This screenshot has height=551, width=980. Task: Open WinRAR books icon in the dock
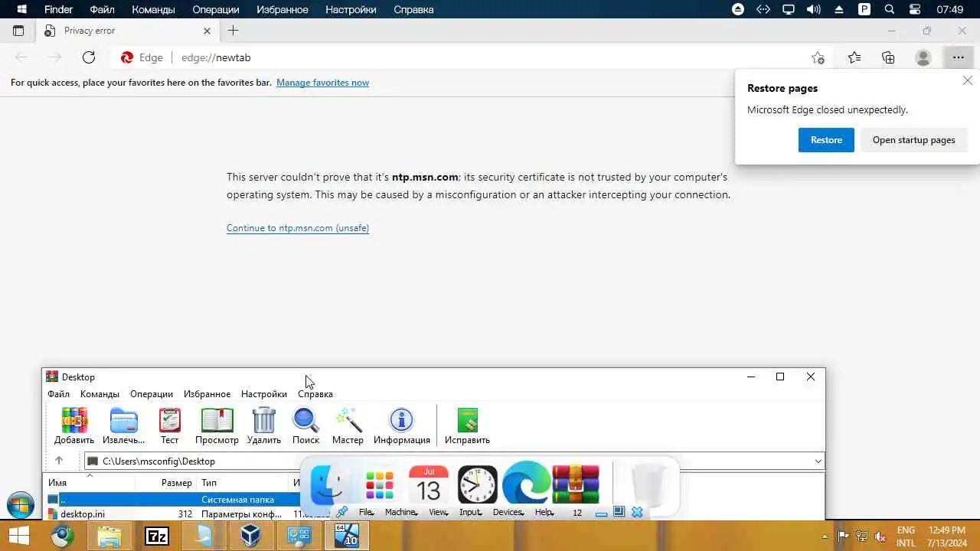(x=576, y=484)
